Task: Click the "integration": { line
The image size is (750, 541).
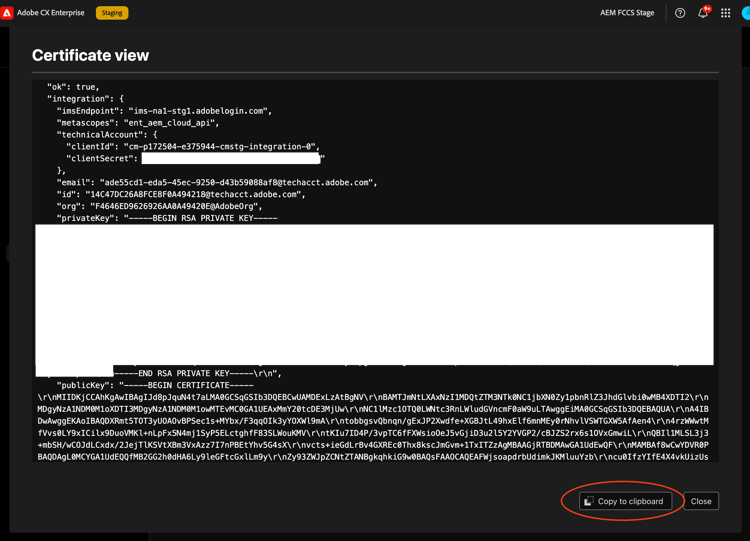Action: [85, 99]
